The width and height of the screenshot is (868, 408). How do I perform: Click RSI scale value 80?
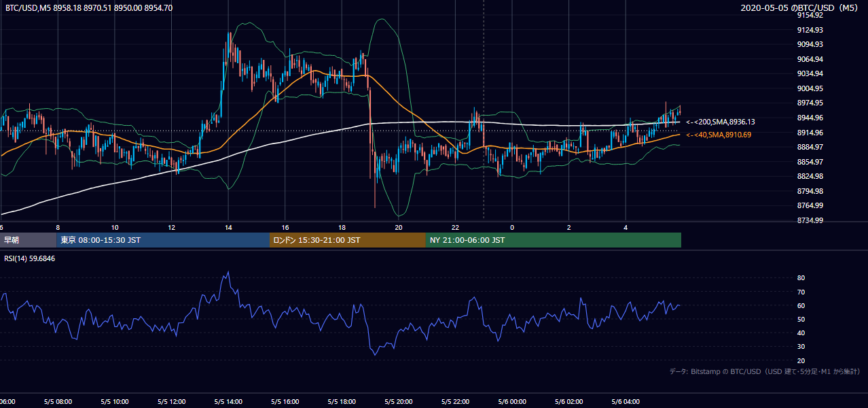[x=801, y=278]
